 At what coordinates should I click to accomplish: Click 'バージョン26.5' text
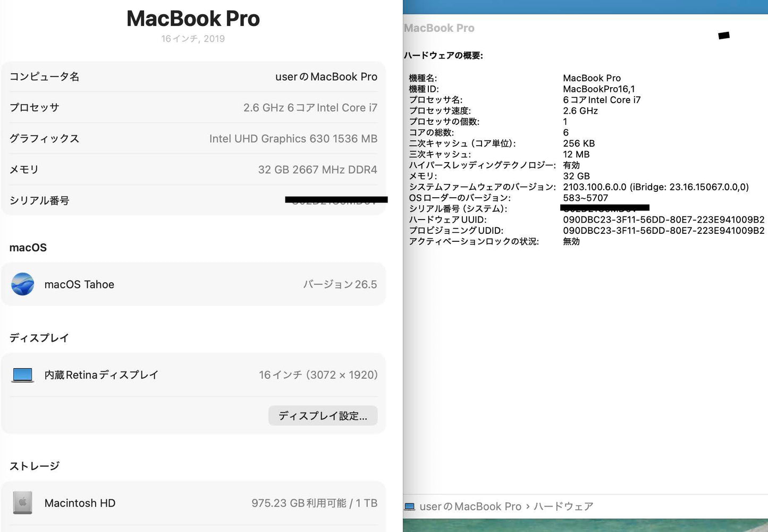click(340, 284)
